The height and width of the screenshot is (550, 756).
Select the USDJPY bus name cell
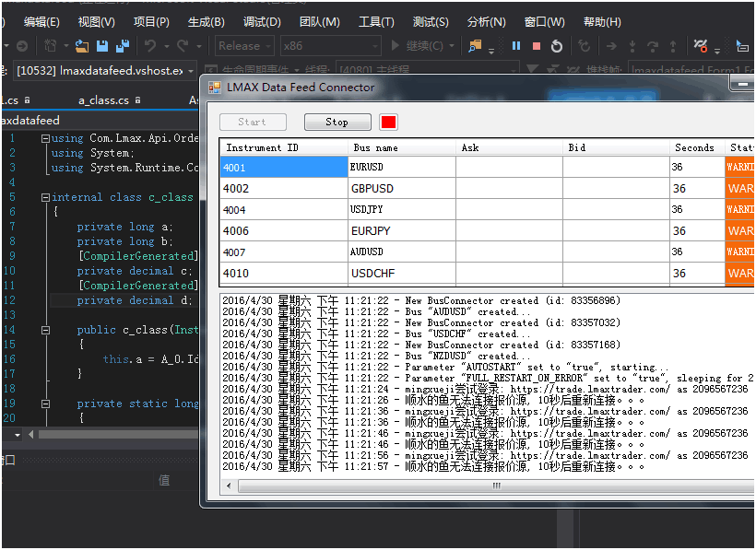click(x=402, y=209)
